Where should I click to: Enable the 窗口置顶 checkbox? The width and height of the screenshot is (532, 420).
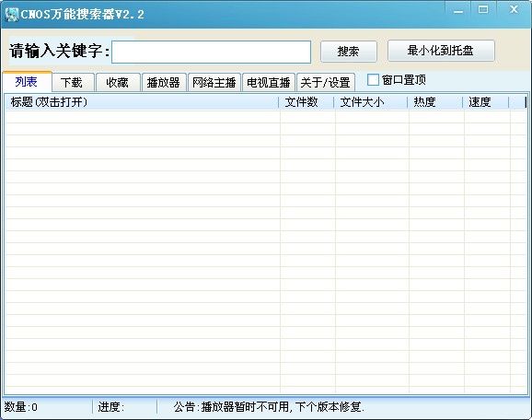(x=373, y=80)
